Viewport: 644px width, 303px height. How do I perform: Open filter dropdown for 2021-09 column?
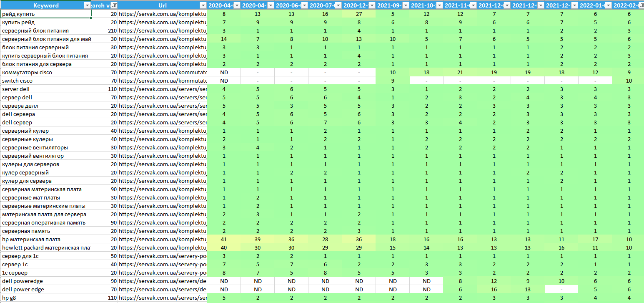(406, 5)
